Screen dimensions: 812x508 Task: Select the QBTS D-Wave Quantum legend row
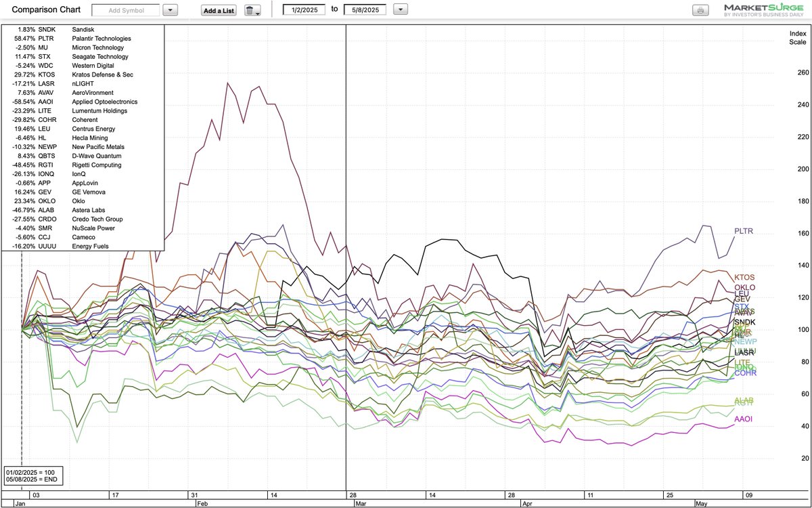(82, 156)
